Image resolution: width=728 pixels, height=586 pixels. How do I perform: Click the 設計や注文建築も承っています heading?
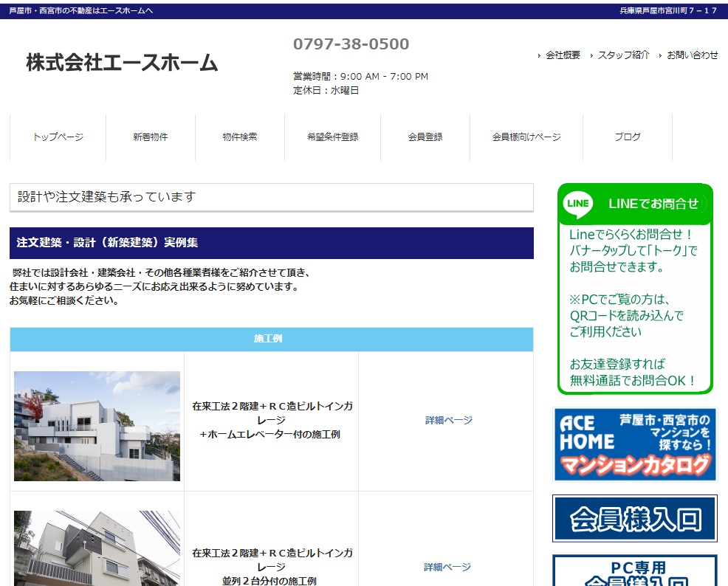coord(107,197)
